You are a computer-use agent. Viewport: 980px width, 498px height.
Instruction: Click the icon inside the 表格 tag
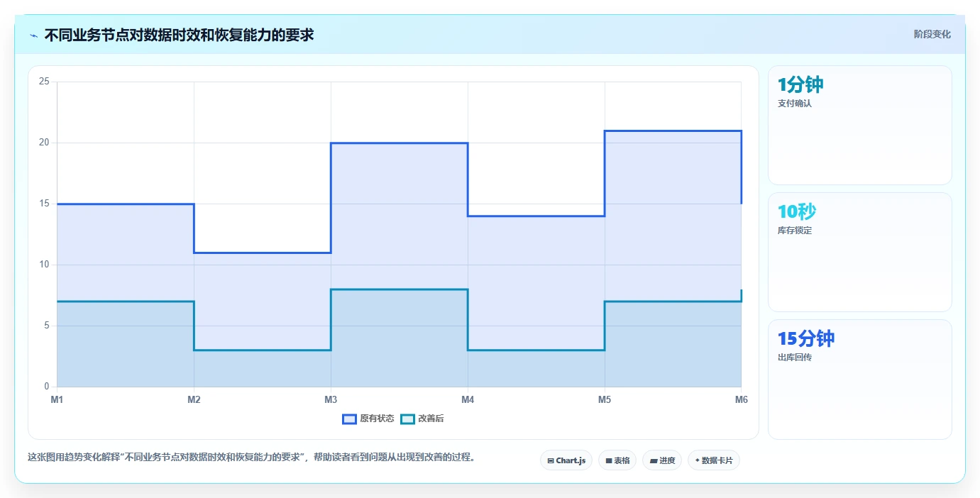[609, 461]
